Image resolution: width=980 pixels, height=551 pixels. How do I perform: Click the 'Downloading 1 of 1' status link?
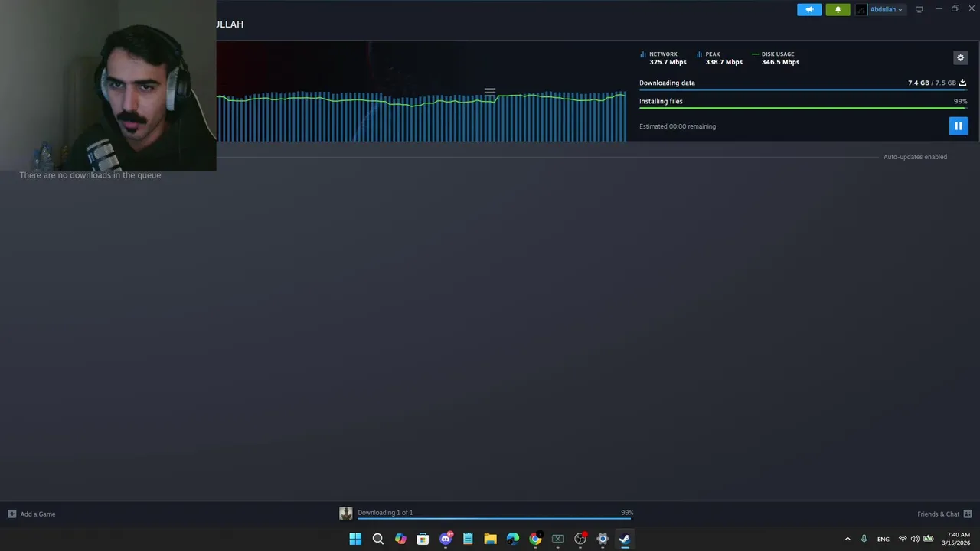tap(385, 513)
